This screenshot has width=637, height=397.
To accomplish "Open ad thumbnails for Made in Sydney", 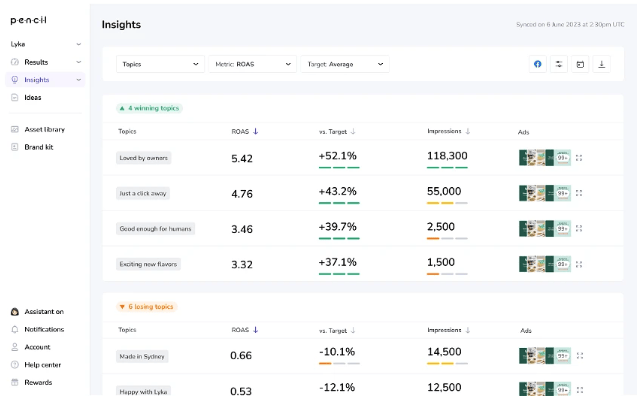I will coord(545,356).
